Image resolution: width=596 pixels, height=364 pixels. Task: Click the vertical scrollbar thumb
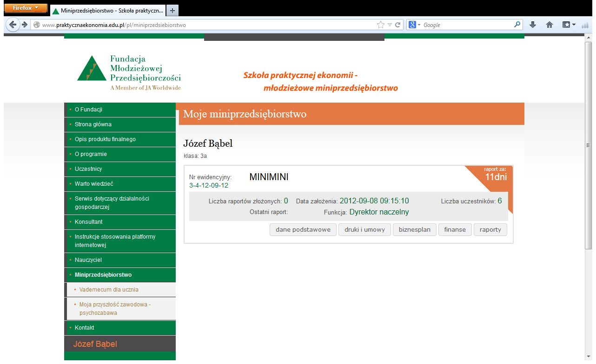click(589, 145)
